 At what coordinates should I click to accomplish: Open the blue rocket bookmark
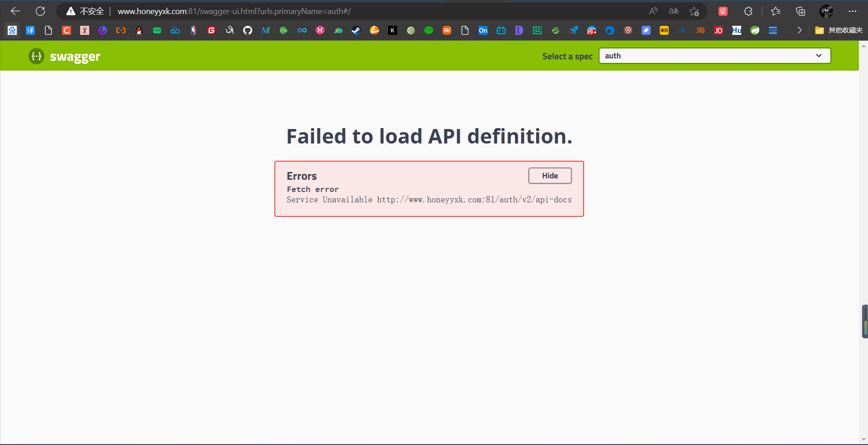574,30
